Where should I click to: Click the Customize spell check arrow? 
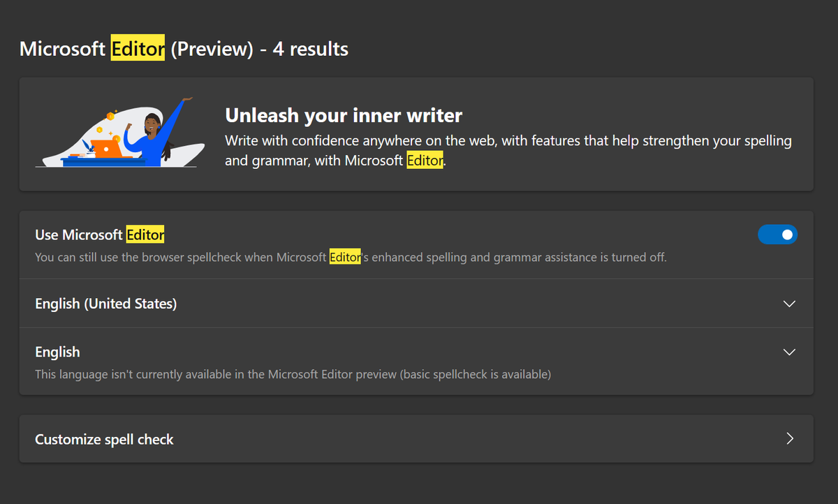789,438
